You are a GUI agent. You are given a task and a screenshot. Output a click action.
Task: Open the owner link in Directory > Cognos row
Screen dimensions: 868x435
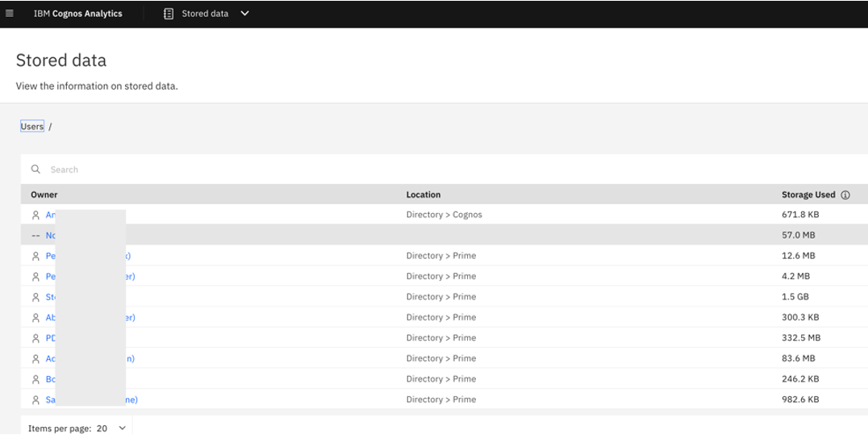tap(50, 215)
